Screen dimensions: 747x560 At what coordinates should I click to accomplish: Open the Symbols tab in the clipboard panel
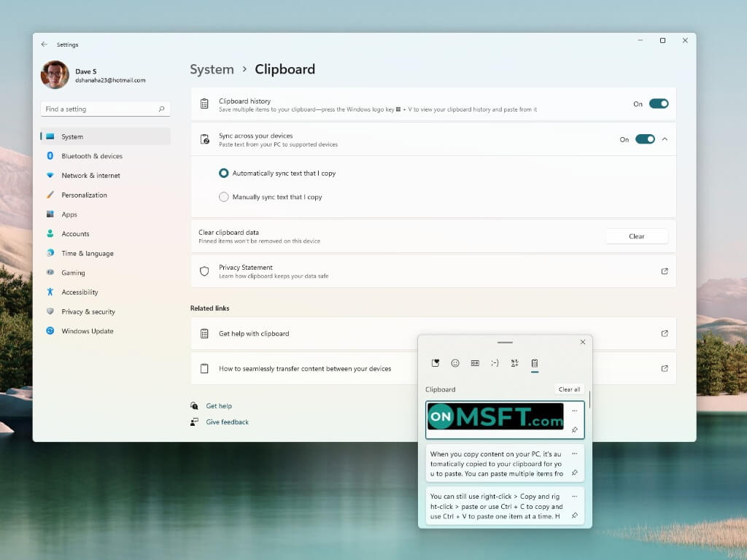pyautogui.click(x=514, y=363)
